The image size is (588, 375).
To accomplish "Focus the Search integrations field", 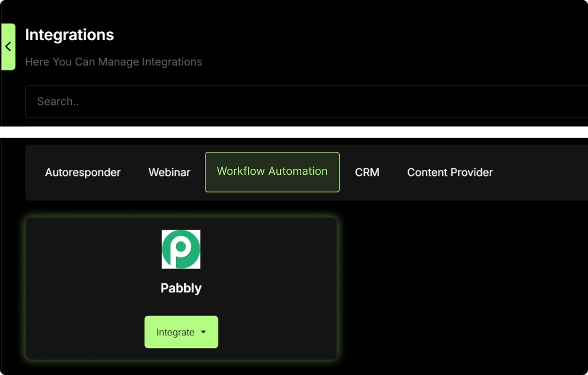I will click(307, 102).
